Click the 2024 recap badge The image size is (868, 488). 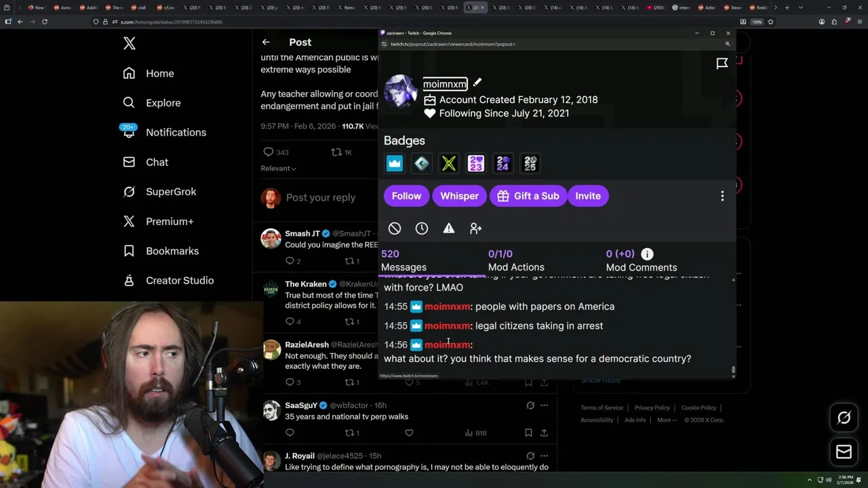pos(503,163)
